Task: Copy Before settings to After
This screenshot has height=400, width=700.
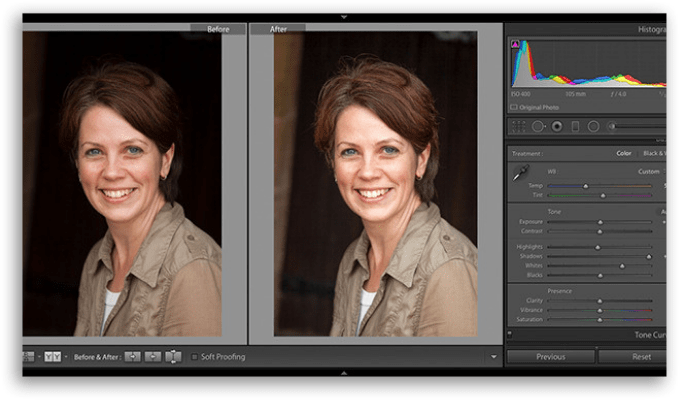Action: pyautogui.click(x=133, y=357)
